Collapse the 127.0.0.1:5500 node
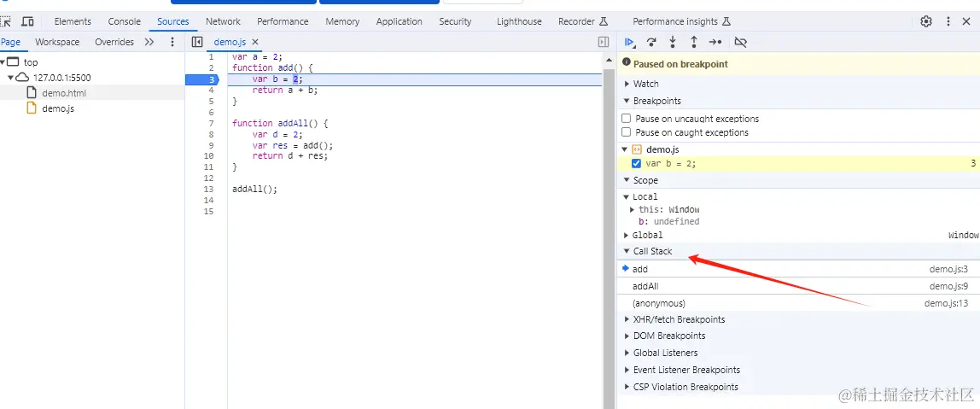Screen dimensions: 980x409 [10, 78]
